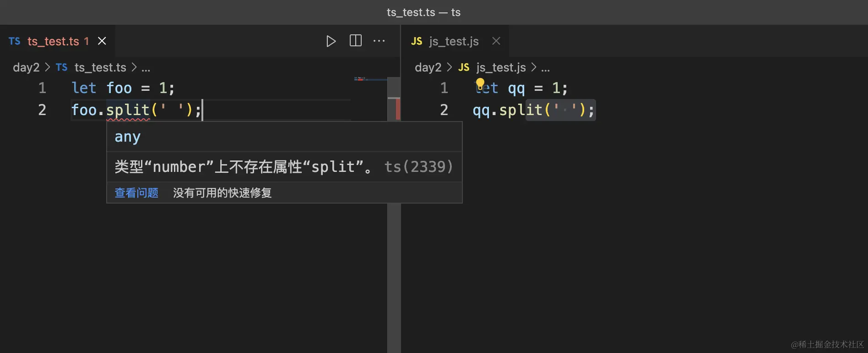Click the 'foo' variable on line 1
This screenshot has height=353, width=868.
119,88
